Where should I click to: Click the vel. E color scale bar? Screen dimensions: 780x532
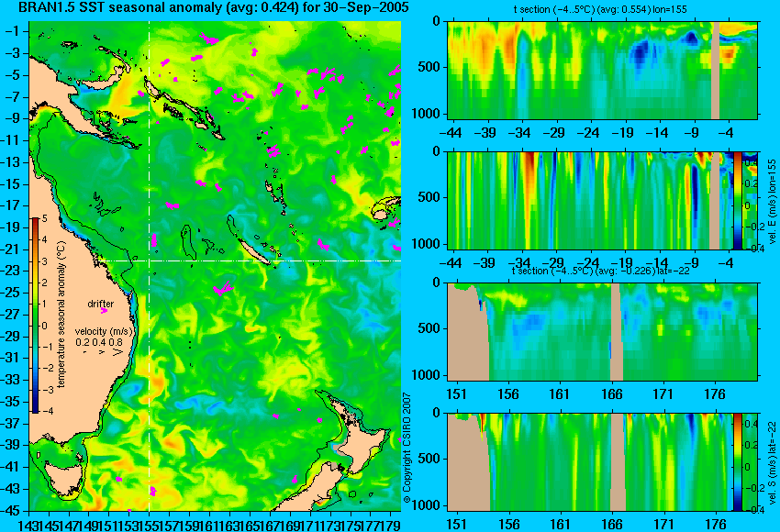[738, 200]
